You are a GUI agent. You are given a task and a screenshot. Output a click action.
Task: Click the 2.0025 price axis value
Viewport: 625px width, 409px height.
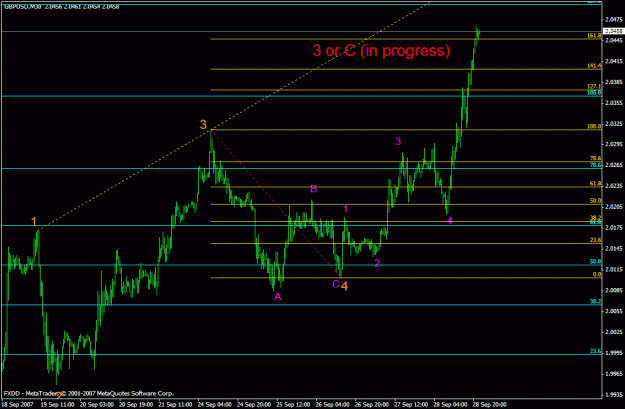[614, 332]
